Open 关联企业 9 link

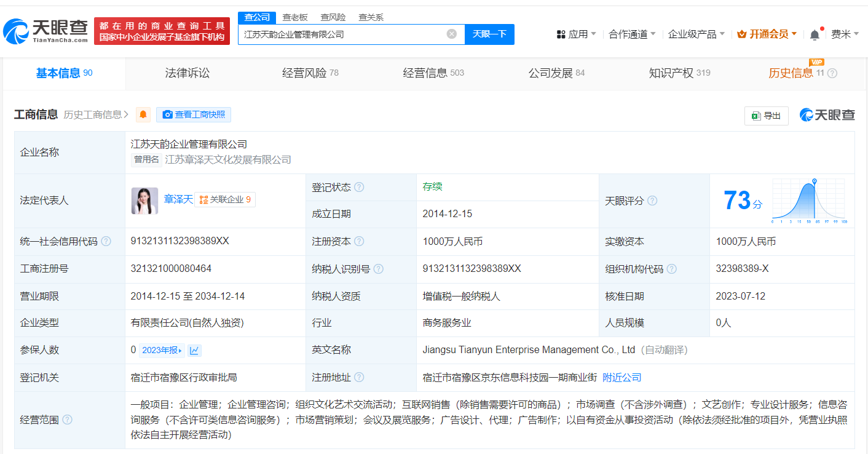225,199
